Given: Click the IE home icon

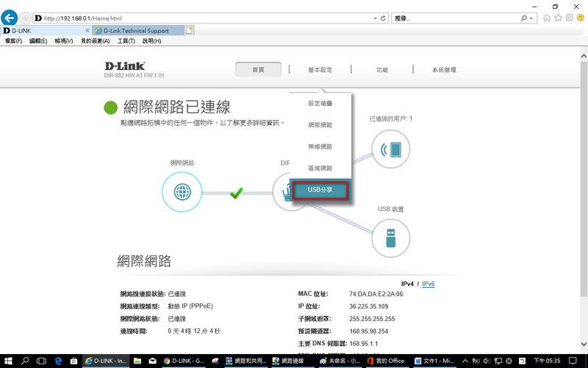Looking at the screenshot, I should pyautogui.click(x=547, y=17).
